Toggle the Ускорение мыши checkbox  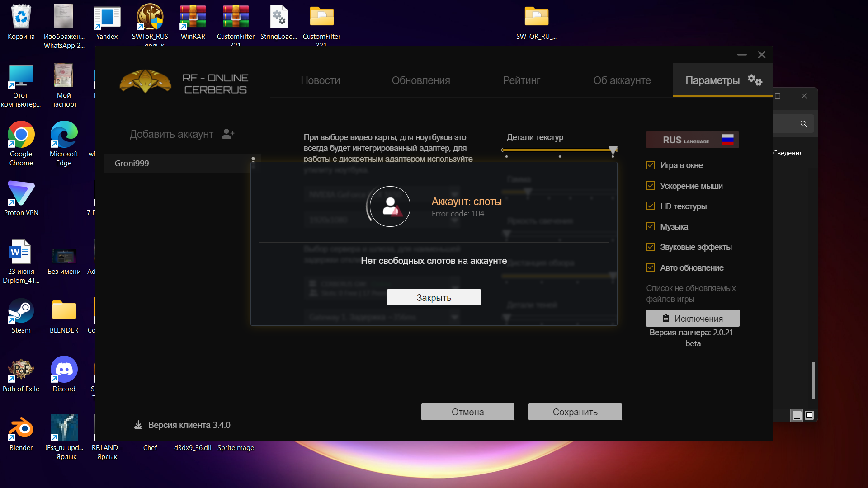[650, 186]
